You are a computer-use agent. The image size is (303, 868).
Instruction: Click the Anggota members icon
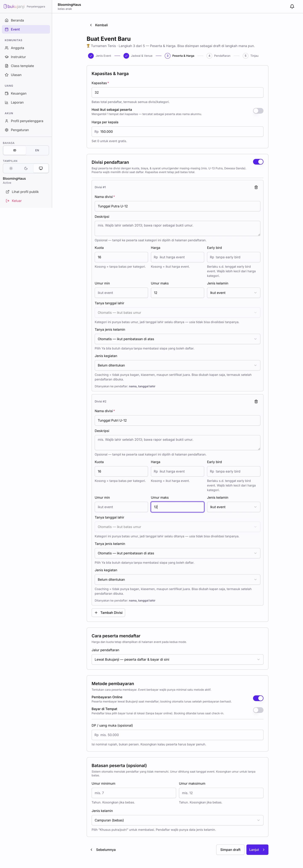click(x=7, y=48)
